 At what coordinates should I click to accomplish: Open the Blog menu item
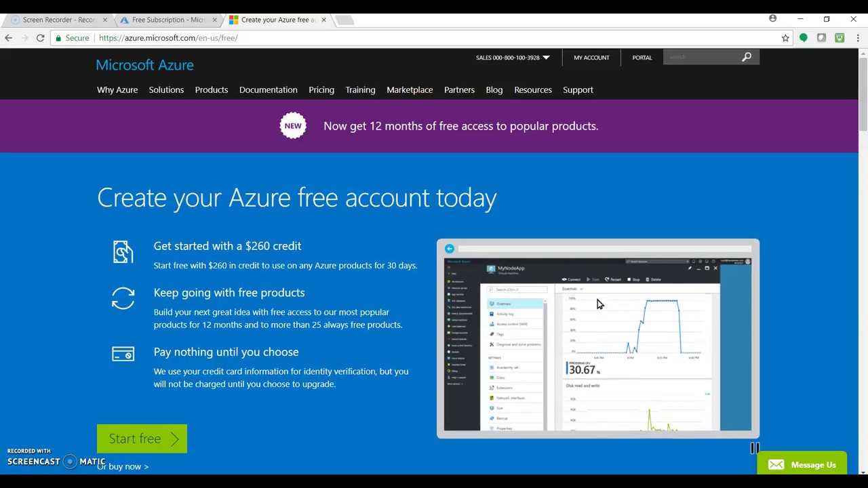[x=494, y=89]
